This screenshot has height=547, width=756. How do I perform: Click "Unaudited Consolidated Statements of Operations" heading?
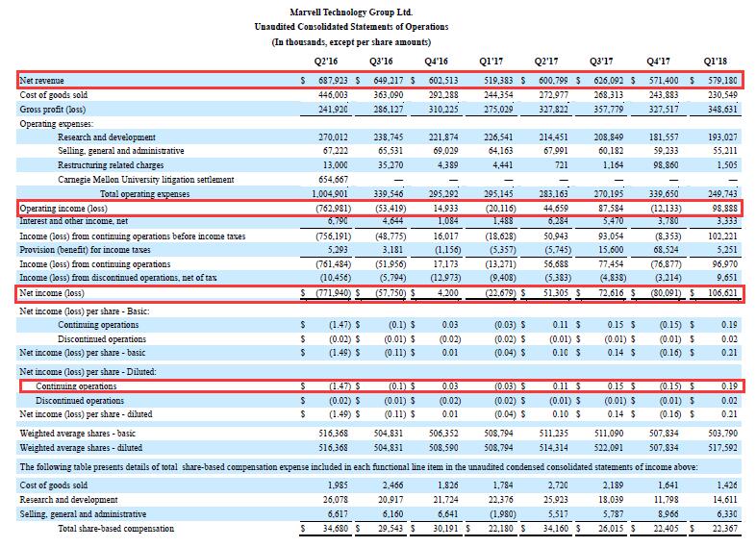351,27
